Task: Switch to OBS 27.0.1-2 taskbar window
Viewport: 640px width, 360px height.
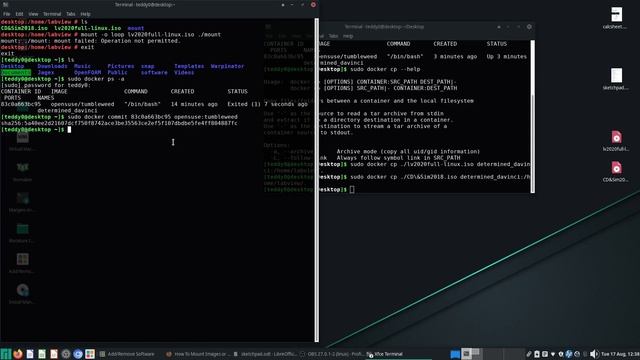Action: click(x=331, y=354)
